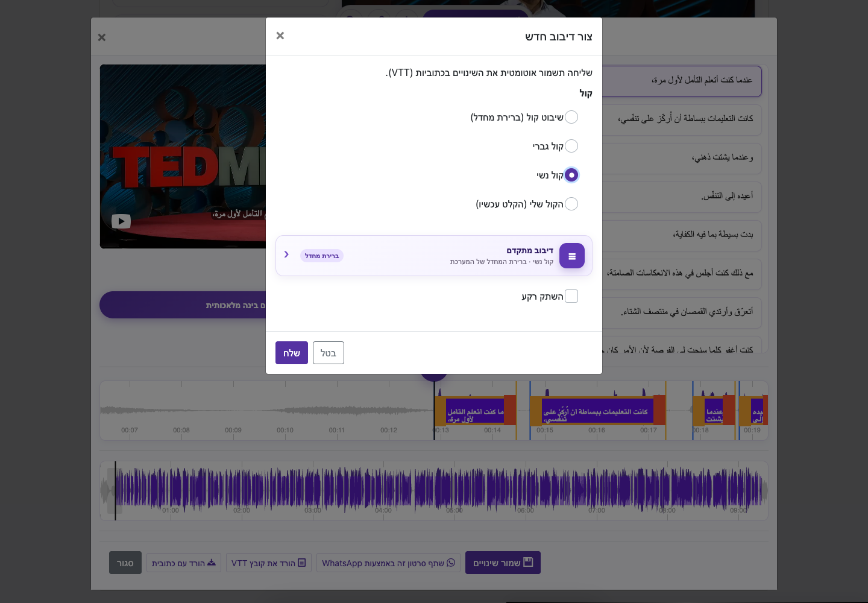Select subtitle line عندما كنت أتعلم التأمل لأول مرة

(682, 81)
